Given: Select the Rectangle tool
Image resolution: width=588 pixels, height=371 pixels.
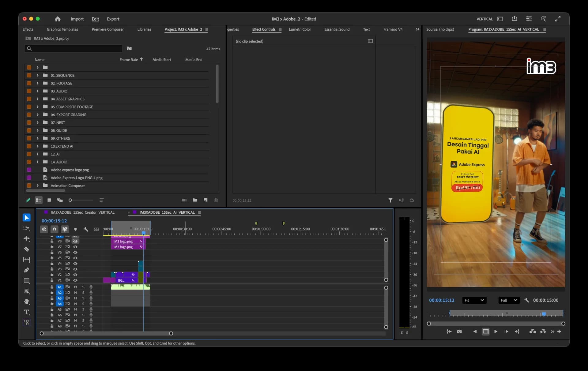Looking at the screenshot, I should (x=27, y=280).
